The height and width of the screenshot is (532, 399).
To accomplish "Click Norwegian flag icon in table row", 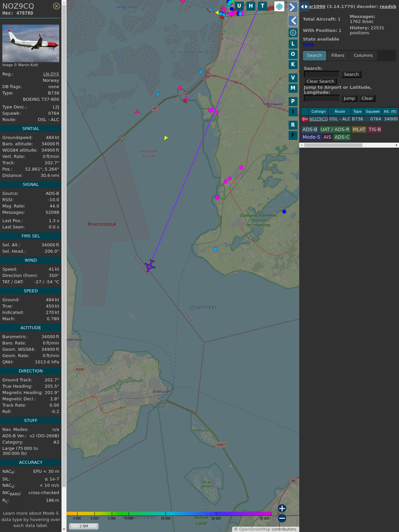I will pos(305,119).
